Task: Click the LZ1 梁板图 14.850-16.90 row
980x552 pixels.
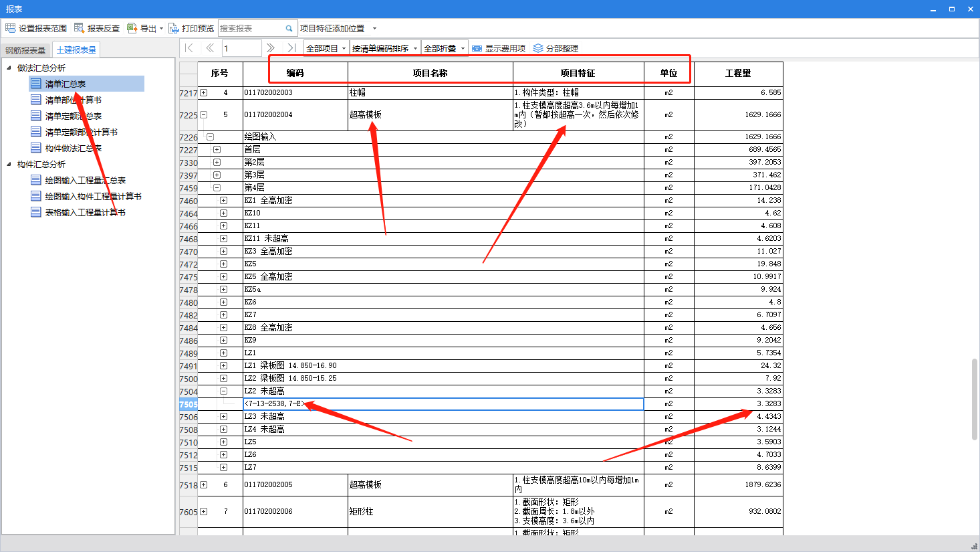Action: pyautogui.click(x=443, y=365)
